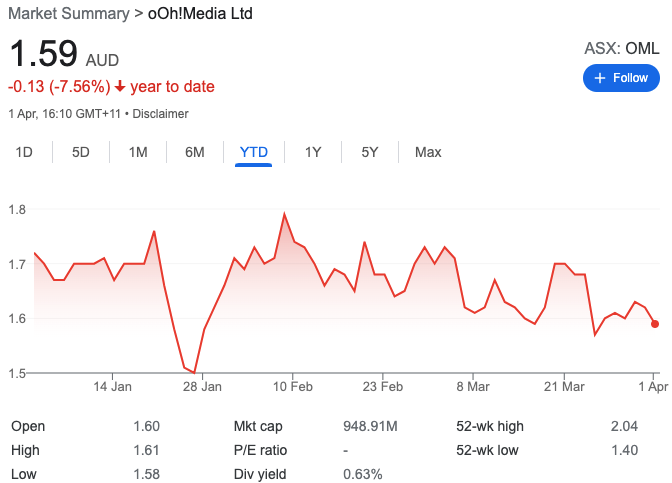
Task: Open the Disclaimer link
Action: tap(160, 114)
